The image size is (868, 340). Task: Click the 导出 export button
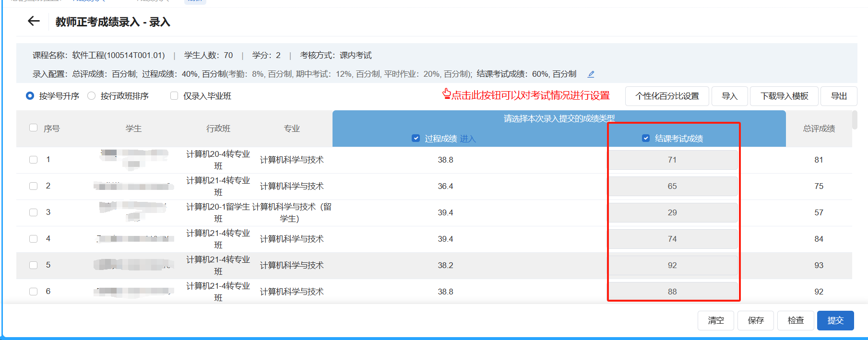pyautogui.click(x=839, y=96)
